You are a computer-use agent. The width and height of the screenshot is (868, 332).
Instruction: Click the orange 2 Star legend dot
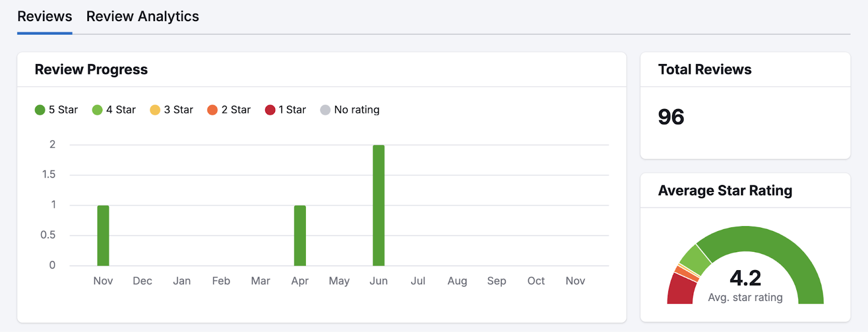pos(212,110)
